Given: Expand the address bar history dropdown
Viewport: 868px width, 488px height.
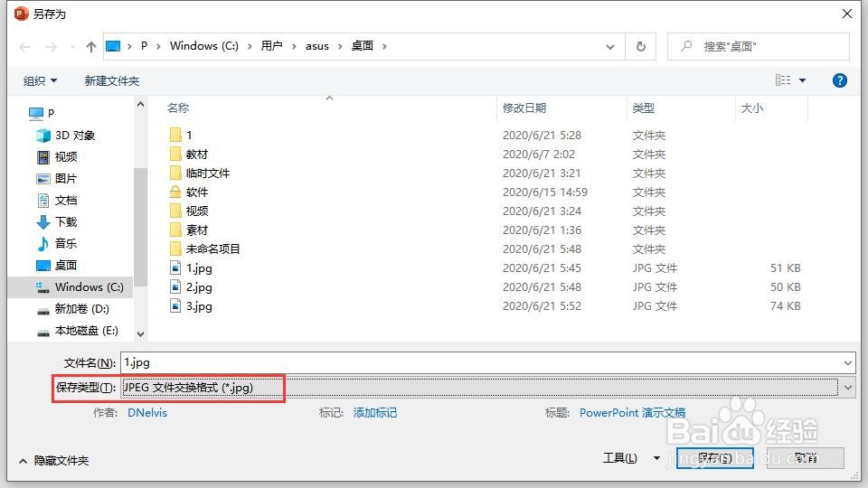Looking at the screenshot, I should (610, 46).
